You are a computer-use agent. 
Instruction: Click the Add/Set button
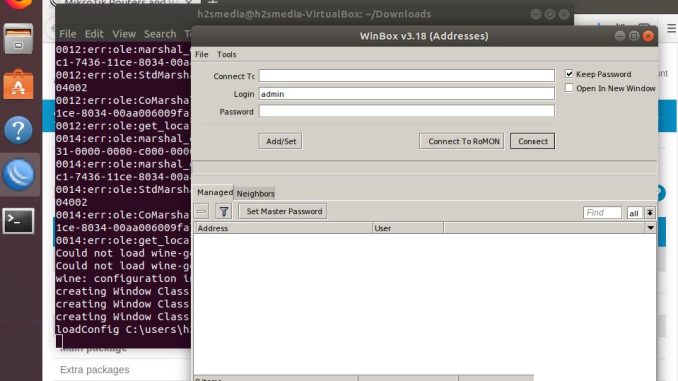click(x=281, y=141)
